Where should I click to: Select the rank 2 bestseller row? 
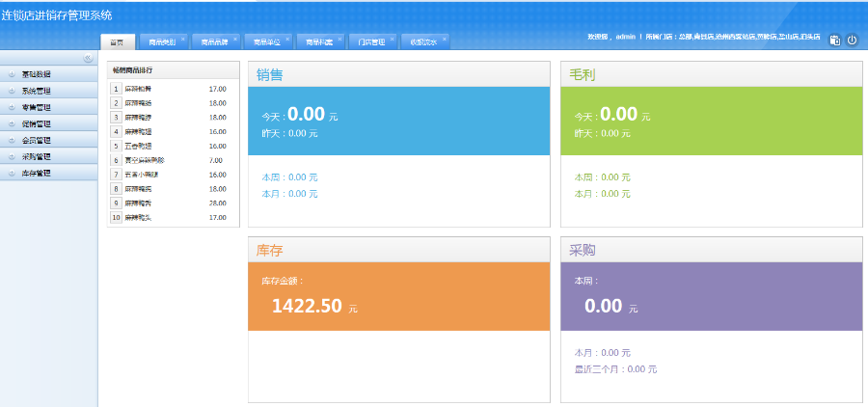pyautogui.click(x=174, y=103)
